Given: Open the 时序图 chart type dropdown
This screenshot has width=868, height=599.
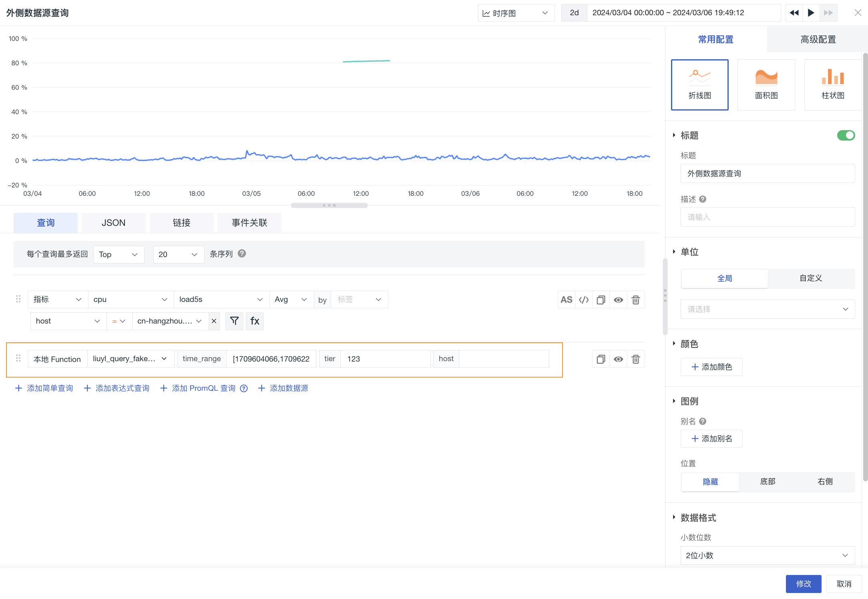Looking at the screenshot, I should point(516,13).
